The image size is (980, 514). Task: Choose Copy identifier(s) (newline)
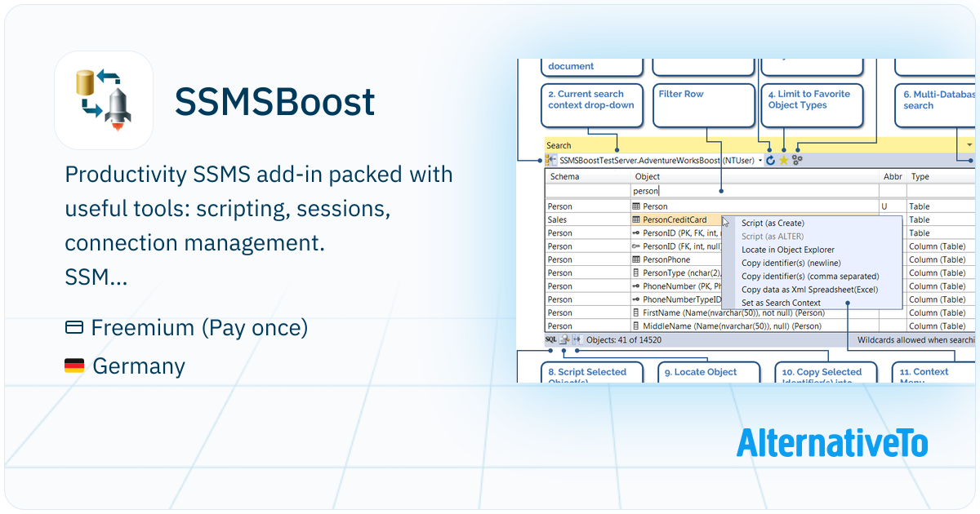[812, 263]
